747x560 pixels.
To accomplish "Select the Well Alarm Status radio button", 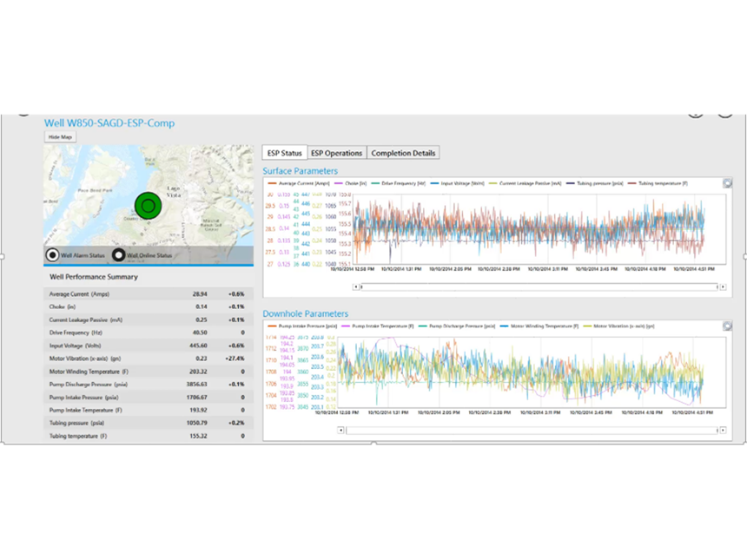I will (x=53, y=255).
